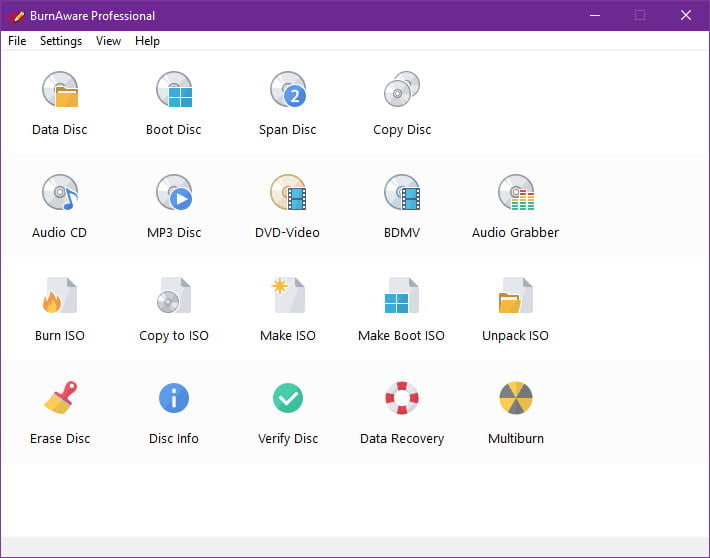Click the "Disc Info" text label
The width and height of the screenshot is (710, 558).
click(x=174, y=438)
